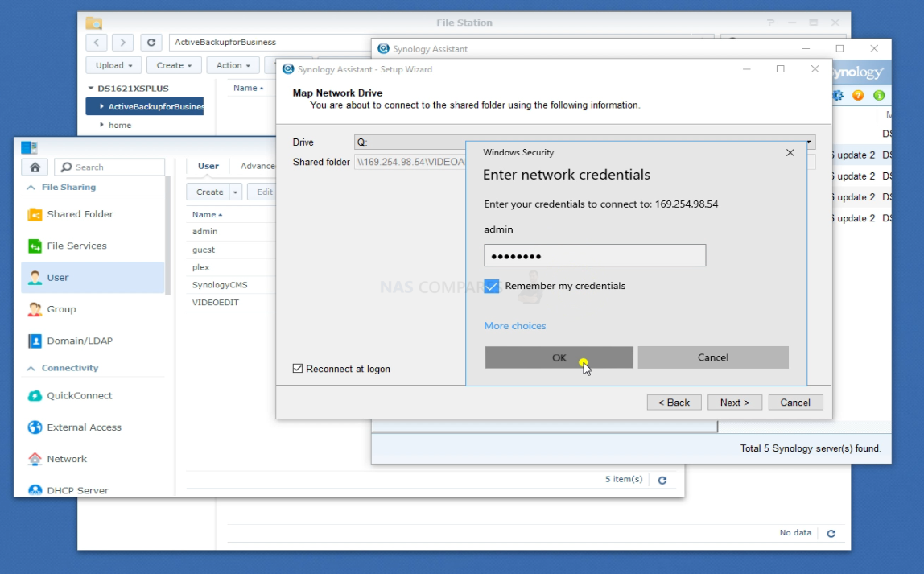Viewport: 924px width, 574px height.
Task: Sort user list by Name column
Action: click(207, 214)
